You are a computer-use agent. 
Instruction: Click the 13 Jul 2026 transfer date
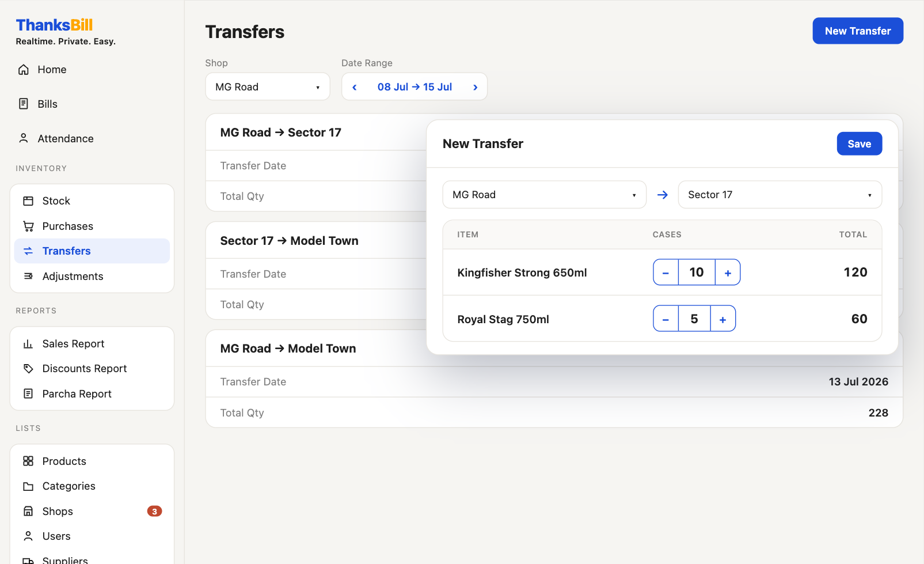click(x=858, y=382)
